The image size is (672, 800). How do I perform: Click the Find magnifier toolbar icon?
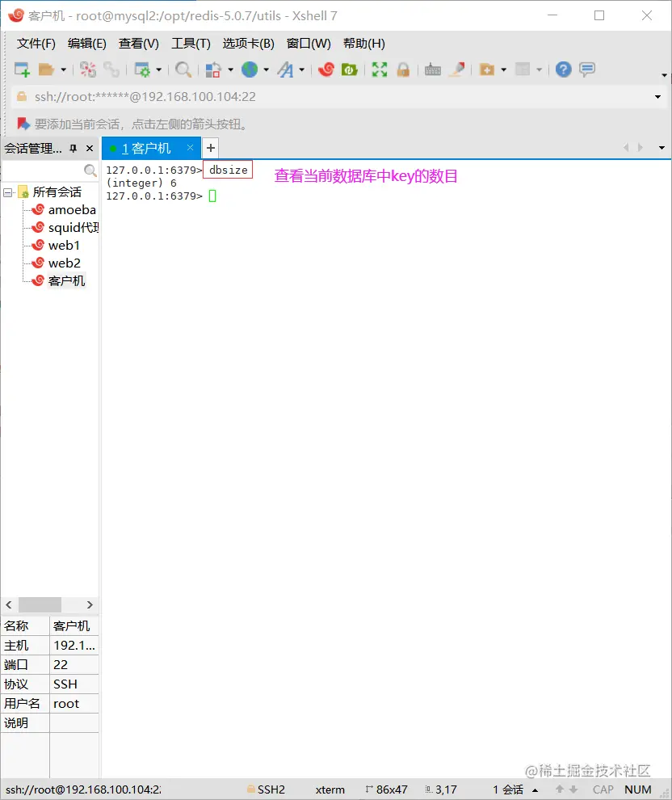(183, 69)
